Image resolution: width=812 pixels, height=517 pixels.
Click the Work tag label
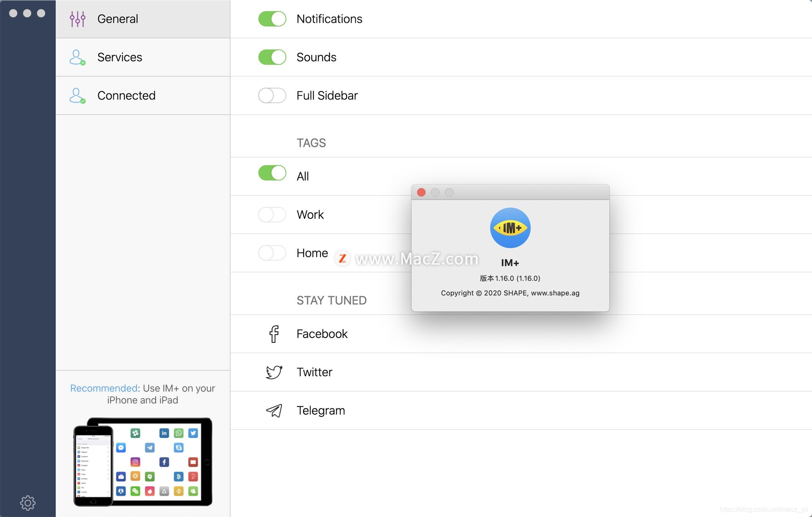pyautogui.click(x=310, y=214)
